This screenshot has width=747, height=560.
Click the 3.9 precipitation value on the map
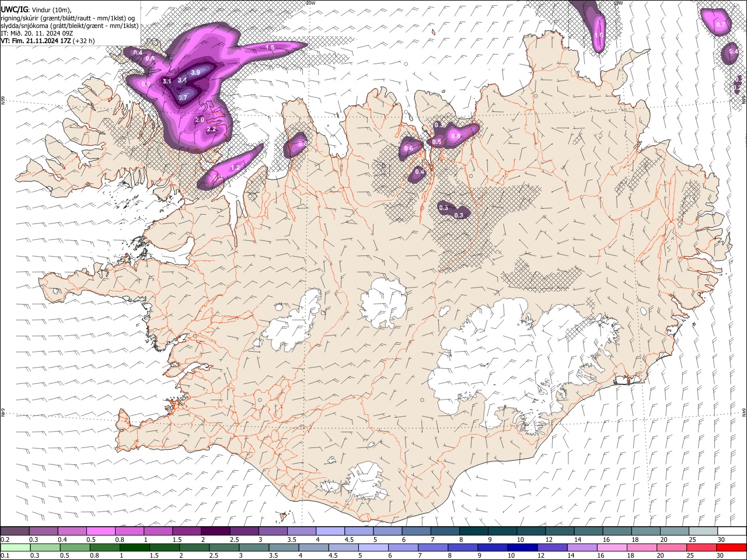coord(196,72)
